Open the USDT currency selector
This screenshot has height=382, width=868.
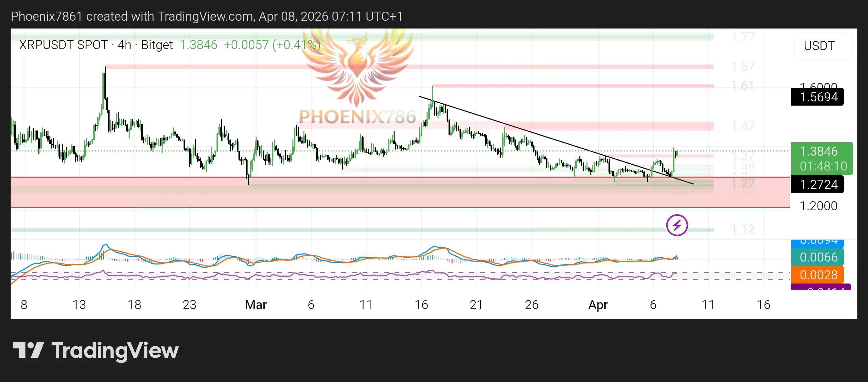pyautogui.click(x=819, y=46)
